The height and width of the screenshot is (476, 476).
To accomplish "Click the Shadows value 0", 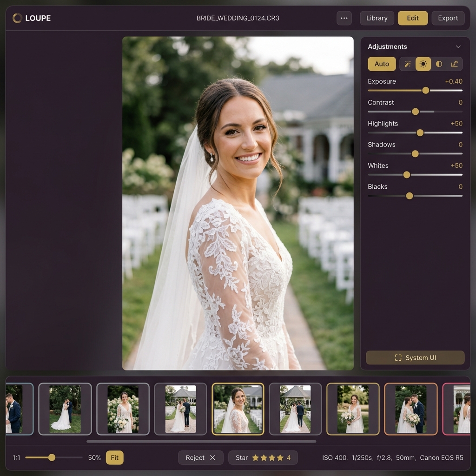I will [461, 145].
